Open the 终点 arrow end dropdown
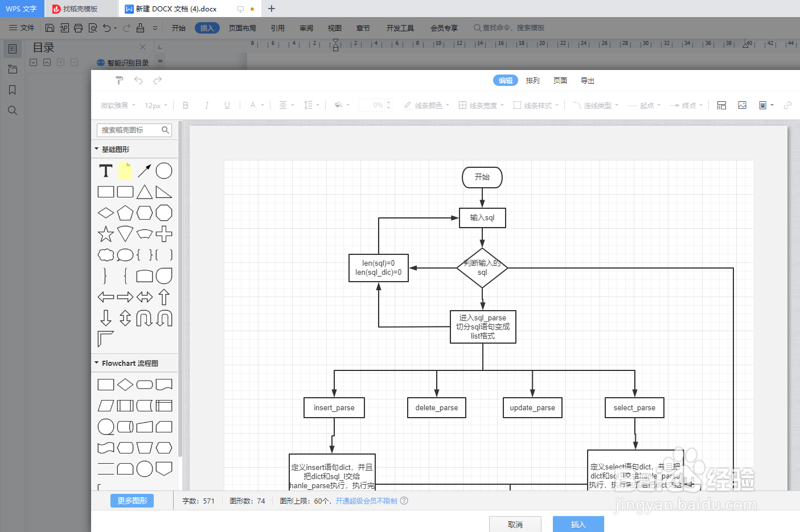This screenshot has height=532, width=800. (x=686, y=105)
